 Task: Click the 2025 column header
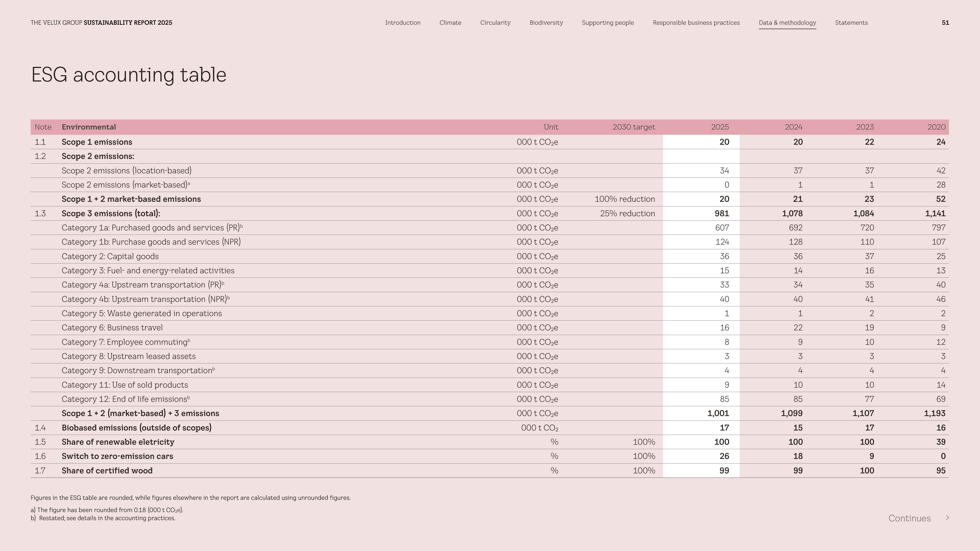point(720,127)
